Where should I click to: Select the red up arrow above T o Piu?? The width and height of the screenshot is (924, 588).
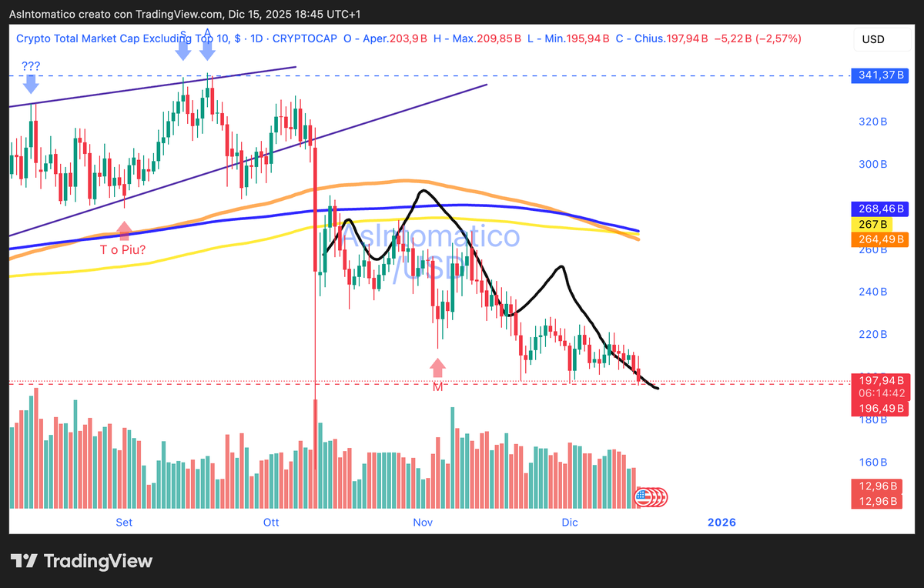[x=124, y=231]
